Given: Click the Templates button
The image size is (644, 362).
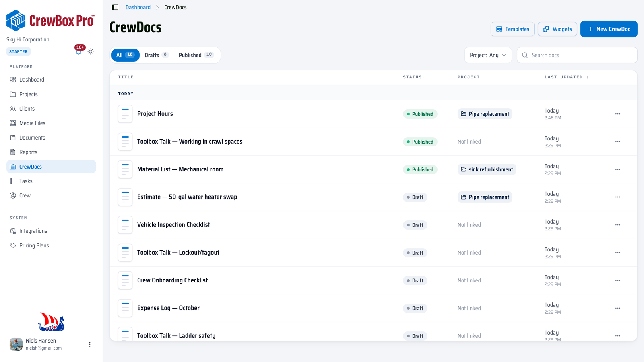Looking at the screenshot, I should click(x=512, y=29).
